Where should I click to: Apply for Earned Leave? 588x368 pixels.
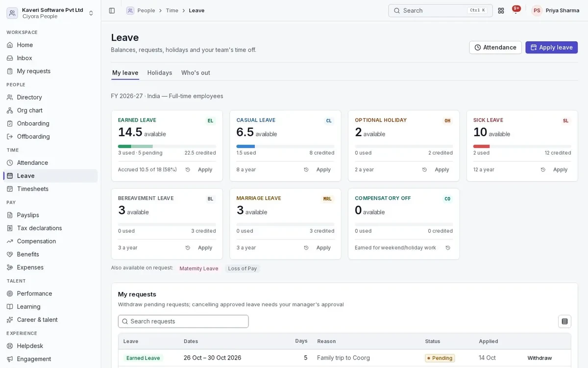205,170
